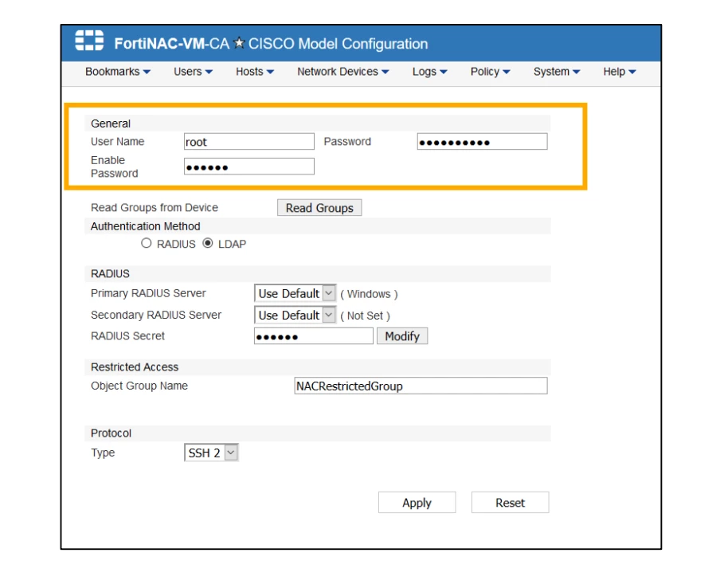The image size is (720, 588).
Task: Click the "( Windows )" text
Action: point(370,294)
